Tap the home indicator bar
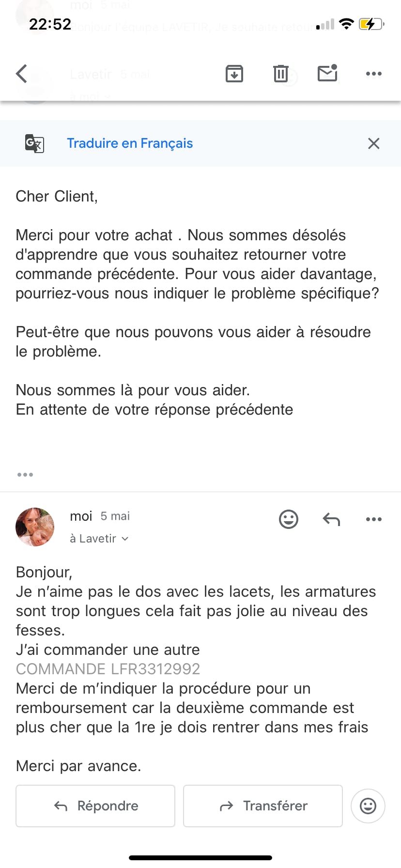The image size is (401, 868). pos(200,858)
